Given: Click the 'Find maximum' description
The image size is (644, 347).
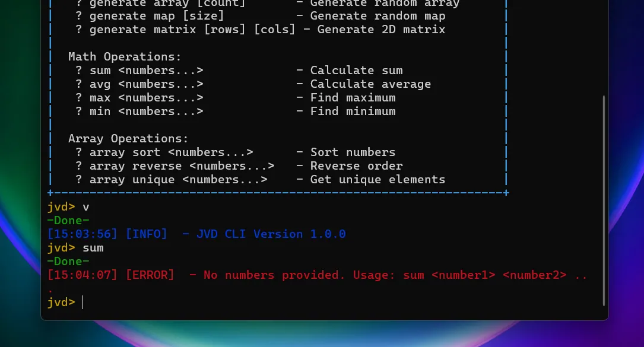Looking at the screenshot, I should [x=353, y=98].
